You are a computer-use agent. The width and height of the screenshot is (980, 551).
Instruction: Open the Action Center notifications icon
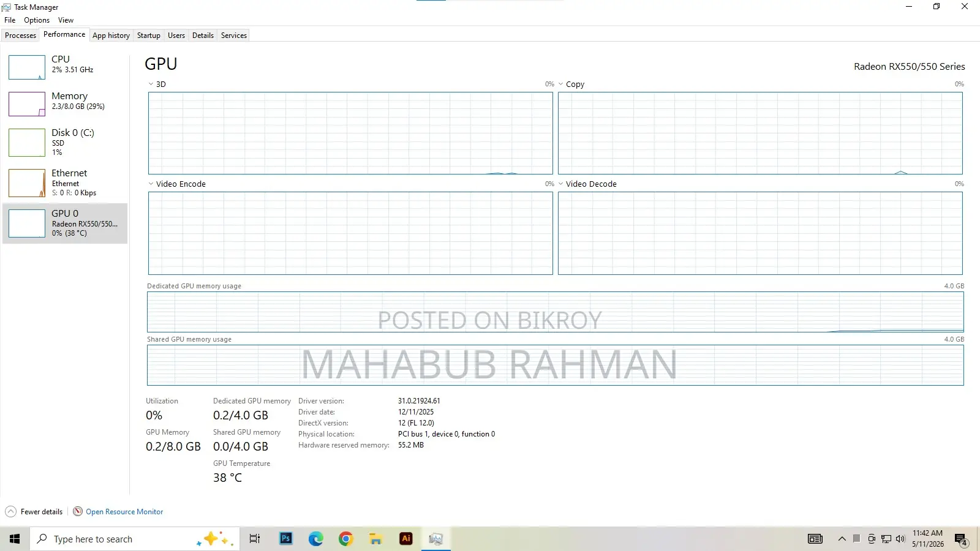click(x=961, y=539)
